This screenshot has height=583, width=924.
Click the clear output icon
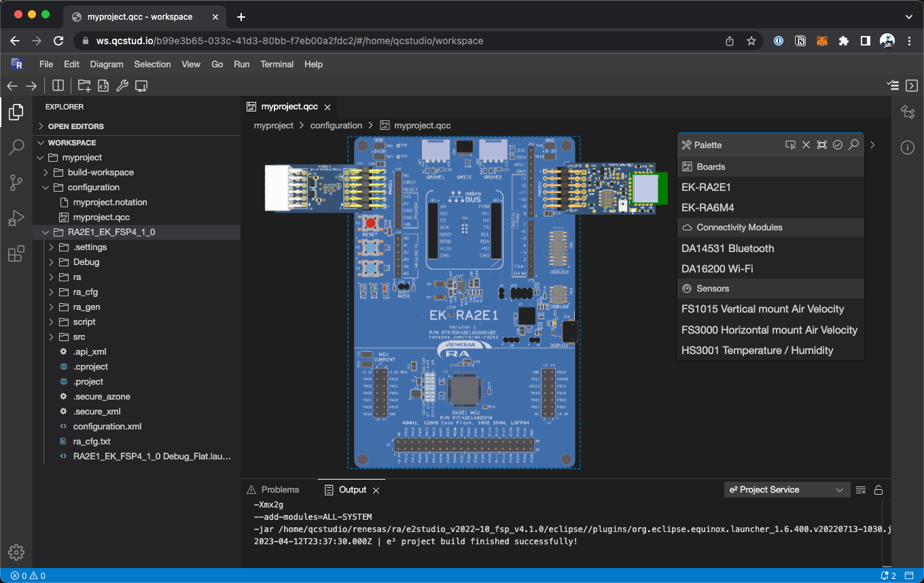coord(861,490)
